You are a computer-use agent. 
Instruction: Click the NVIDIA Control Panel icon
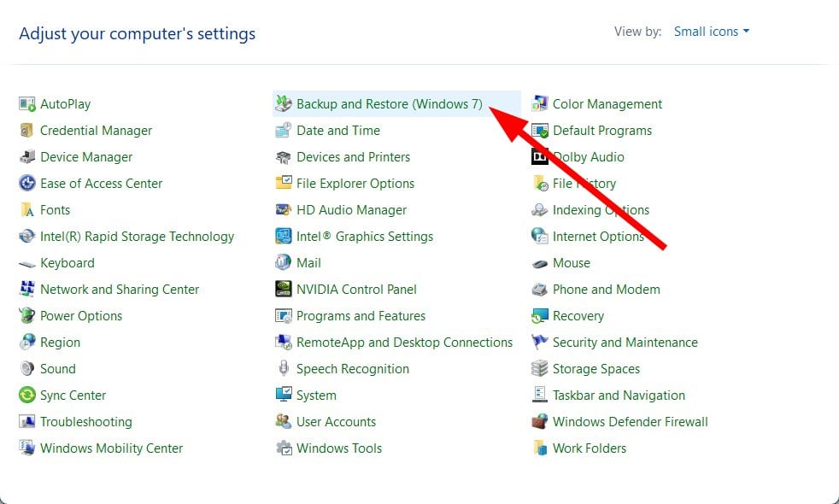[284, 290]
